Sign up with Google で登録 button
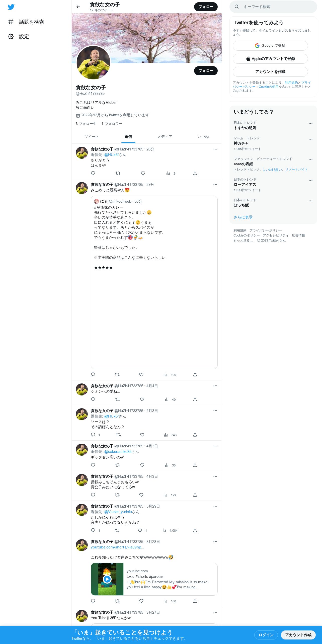This screenshot has width=322, height=644. coord(270,46)
